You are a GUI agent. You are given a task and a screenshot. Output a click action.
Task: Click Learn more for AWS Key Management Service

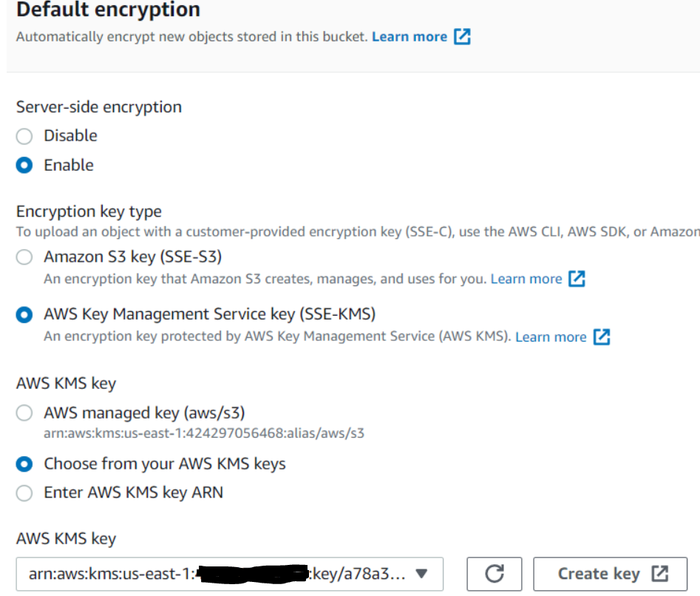551,336
